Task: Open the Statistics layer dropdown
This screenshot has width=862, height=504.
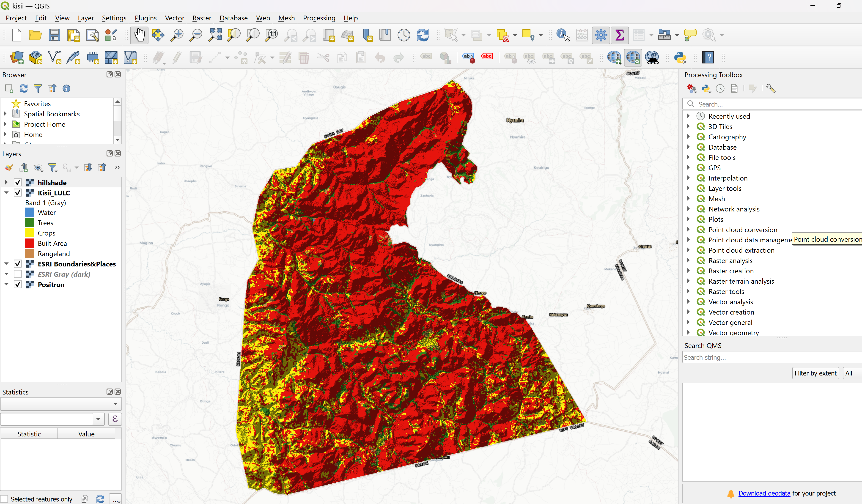Action: click(61, 404)
